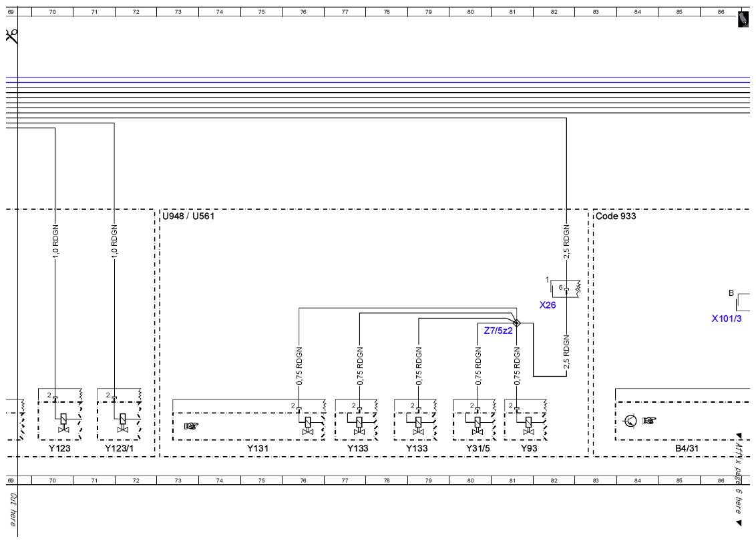Screen dimensions: 756x543
Task: Click the pointing hand icon in B4/31
Action: (x=649, y=421)
